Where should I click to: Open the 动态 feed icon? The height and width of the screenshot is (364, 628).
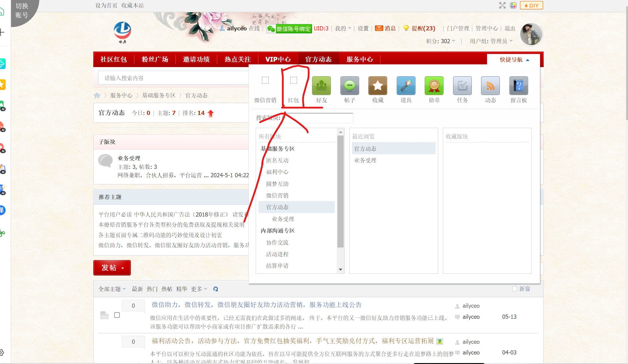[x=490, y=85]
